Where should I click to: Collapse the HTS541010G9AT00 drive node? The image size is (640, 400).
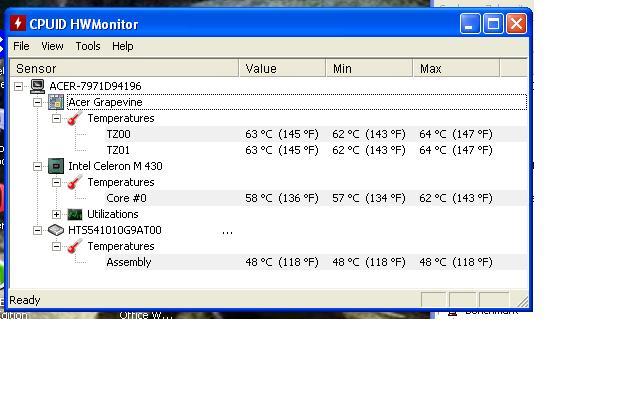(x=37, y=230)
